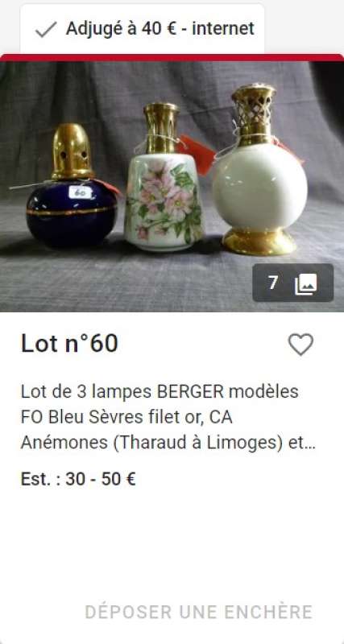Expand the truncated description ellipsis after 'et'
The image size is (344, 644).
(x=311, y=444)
